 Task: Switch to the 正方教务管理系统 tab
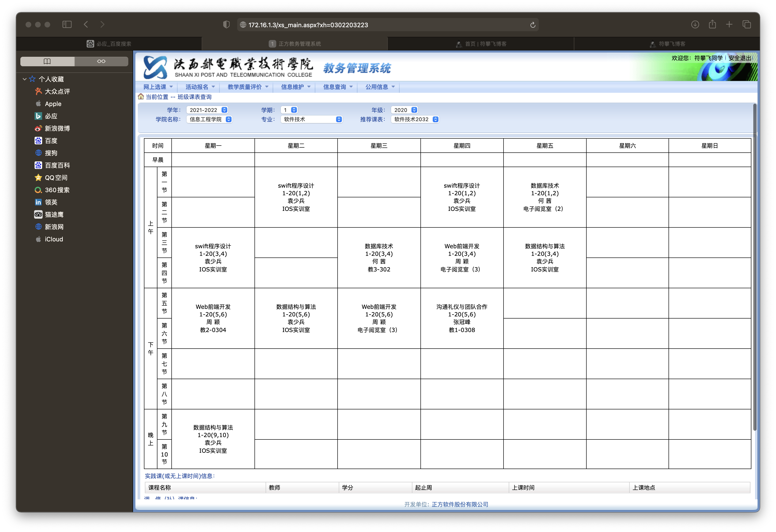(294, 44)
